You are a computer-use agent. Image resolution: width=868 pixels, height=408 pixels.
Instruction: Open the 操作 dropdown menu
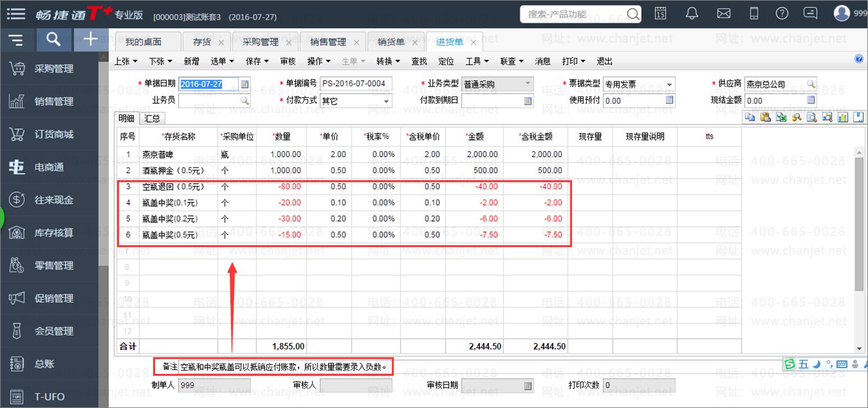(319, 61)
